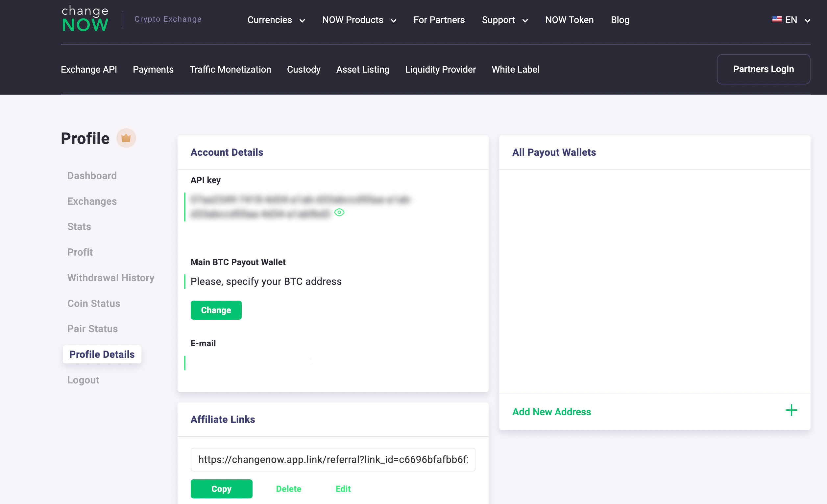Open Profit in the sidebar
The height and width of the screenshot is (504, 827).
80,252
